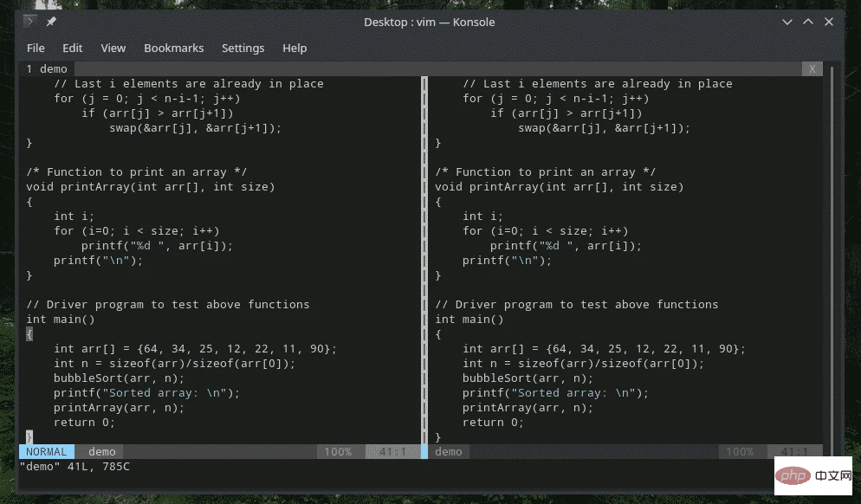861x504 pixels.
Task: Open the View menu
Action: click(x=113, y=48)
